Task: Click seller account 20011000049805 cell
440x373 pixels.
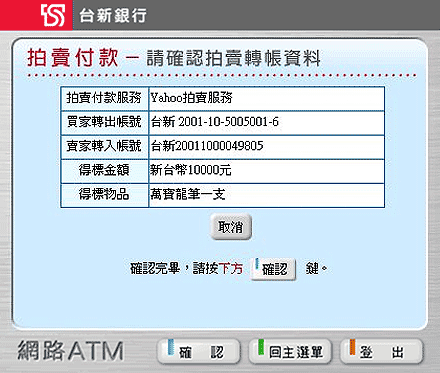Action: pos(266,147)
